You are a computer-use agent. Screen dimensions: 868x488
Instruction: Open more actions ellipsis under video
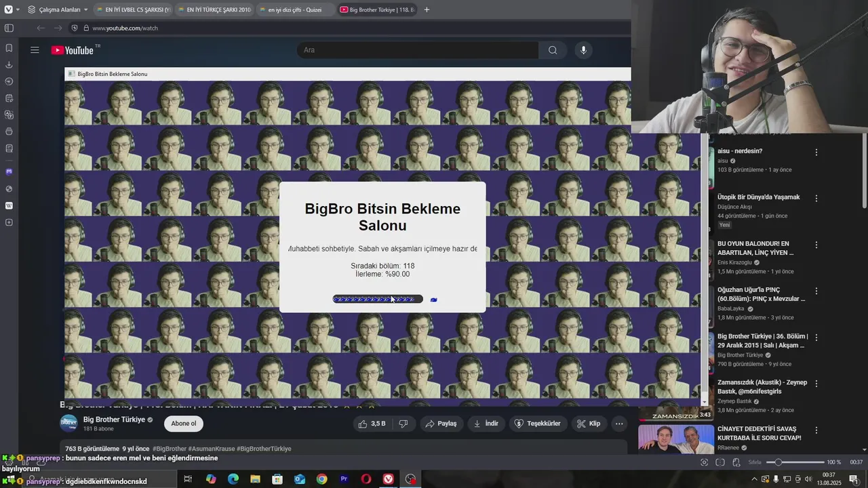(x=619, y=424)
